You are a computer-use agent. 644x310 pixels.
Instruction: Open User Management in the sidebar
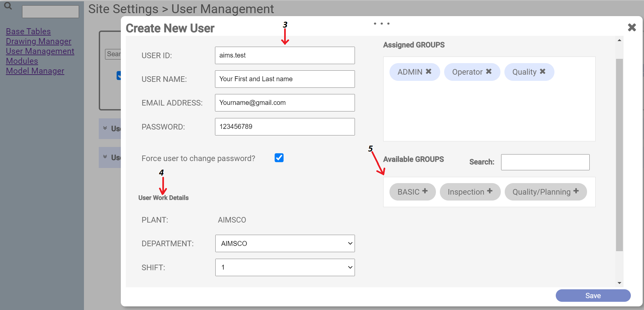pyautogui.click(x=40, y=51)
